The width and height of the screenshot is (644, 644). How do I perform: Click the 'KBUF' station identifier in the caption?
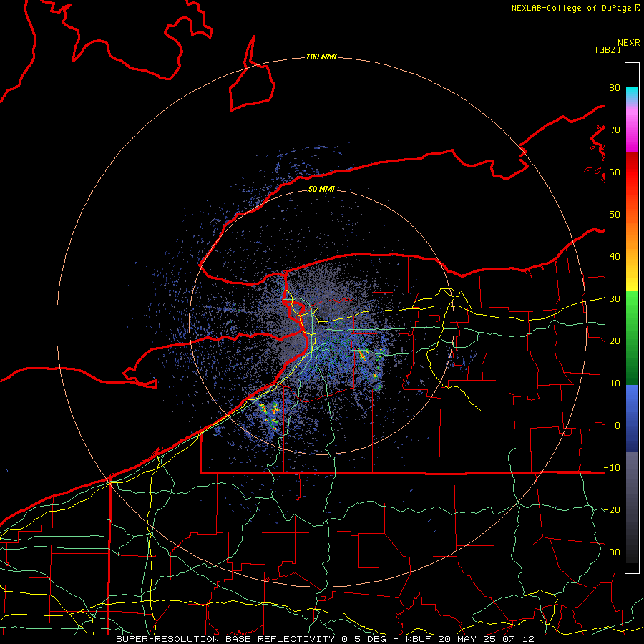coord(420,639)
